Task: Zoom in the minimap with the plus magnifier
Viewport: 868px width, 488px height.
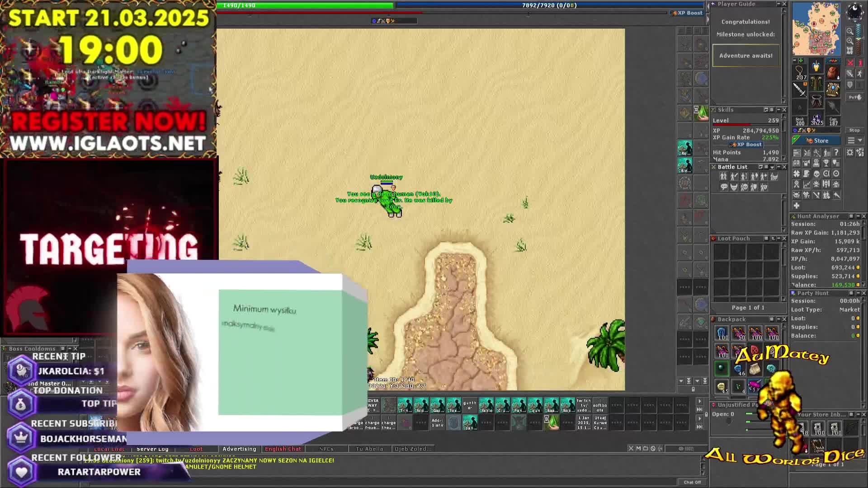Action: pos(849,41)
